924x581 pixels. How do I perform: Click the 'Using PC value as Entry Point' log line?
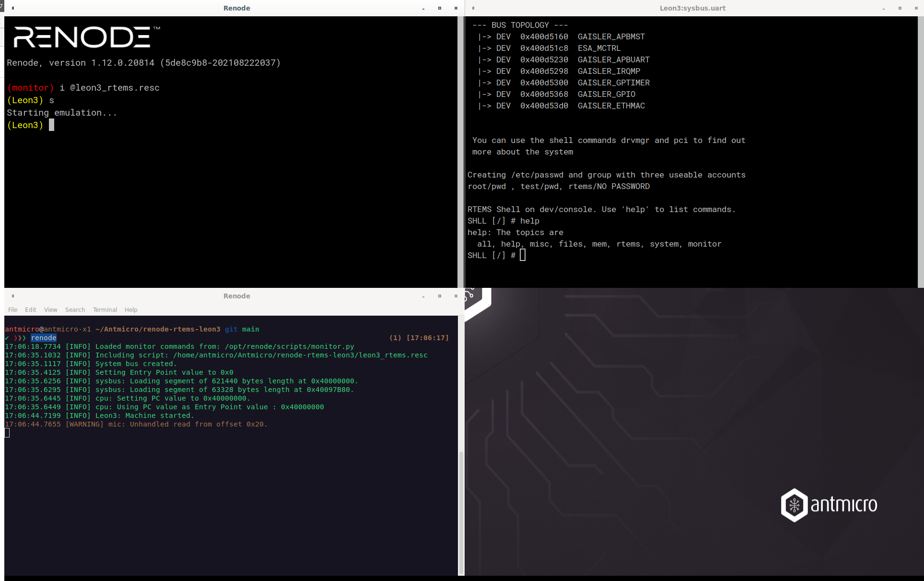coord(164,407)
